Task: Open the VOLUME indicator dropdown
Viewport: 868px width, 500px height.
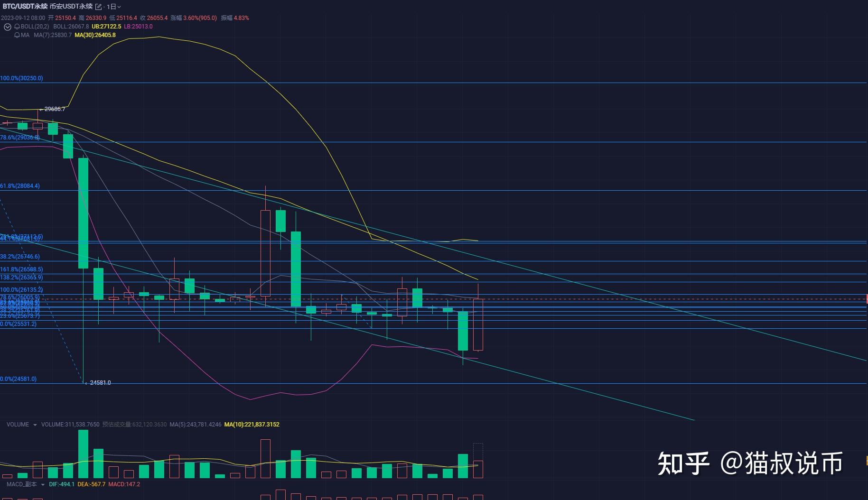Action: [35, 425]
